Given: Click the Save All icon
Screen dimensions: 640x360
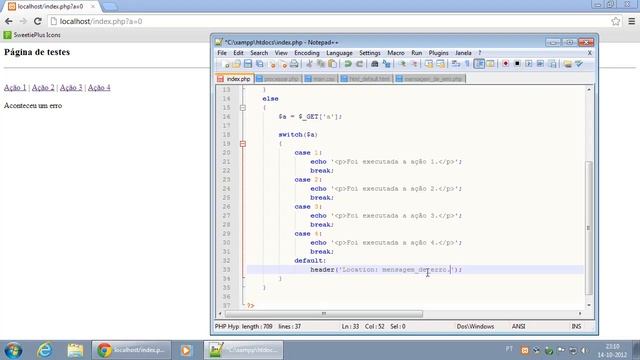Looking at the screenshot, I should click(260, 64).
